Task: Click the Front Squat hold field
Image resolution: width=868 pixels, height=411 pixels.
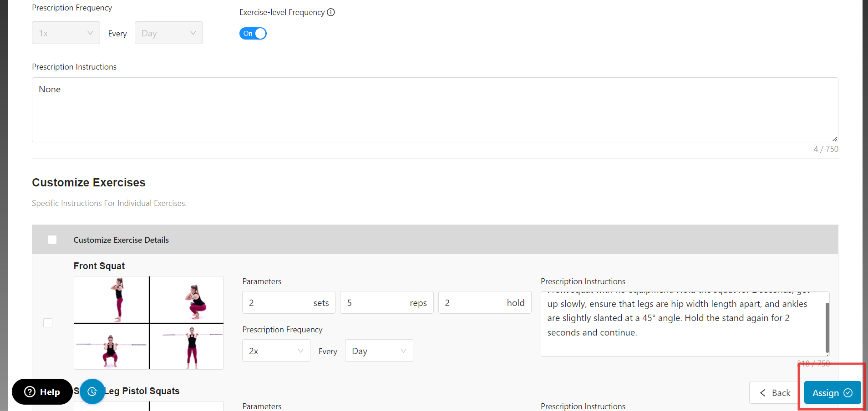Action: pyautogui.click(x=485, y=303)
